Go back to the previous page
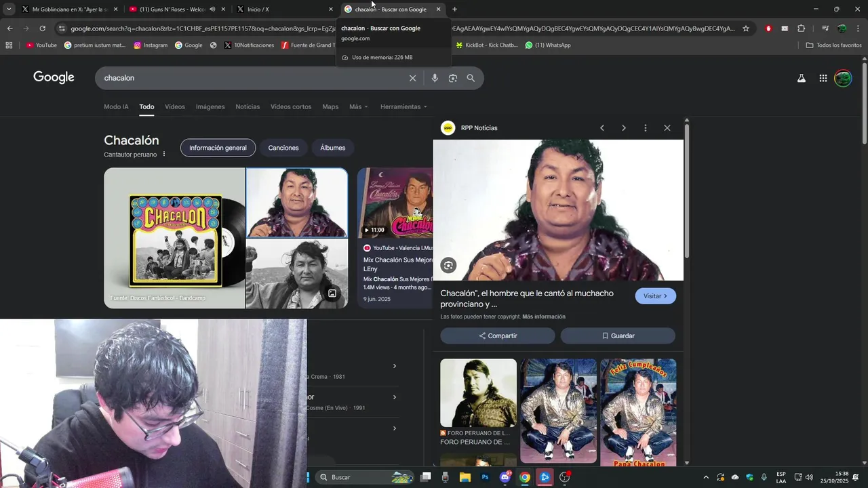 click(9, 28)
